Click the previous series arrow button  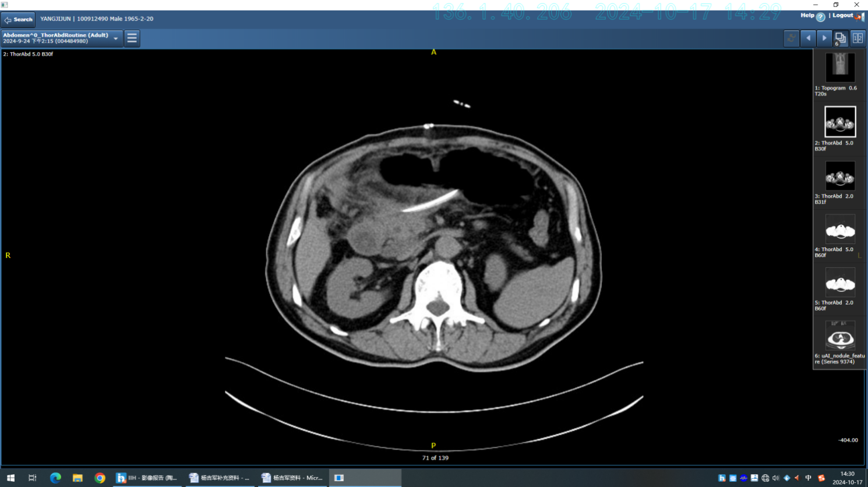(x=808, y=38)
